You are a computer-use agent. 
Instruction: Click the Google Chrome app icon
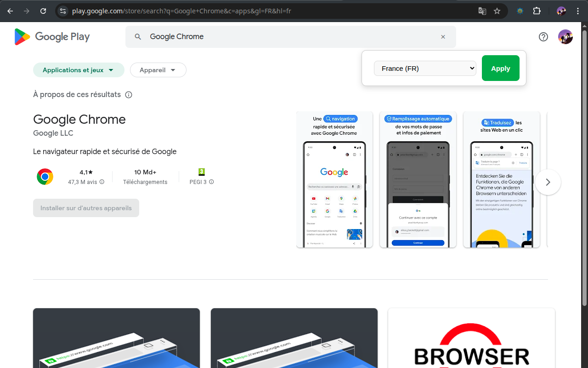point(45,177)
